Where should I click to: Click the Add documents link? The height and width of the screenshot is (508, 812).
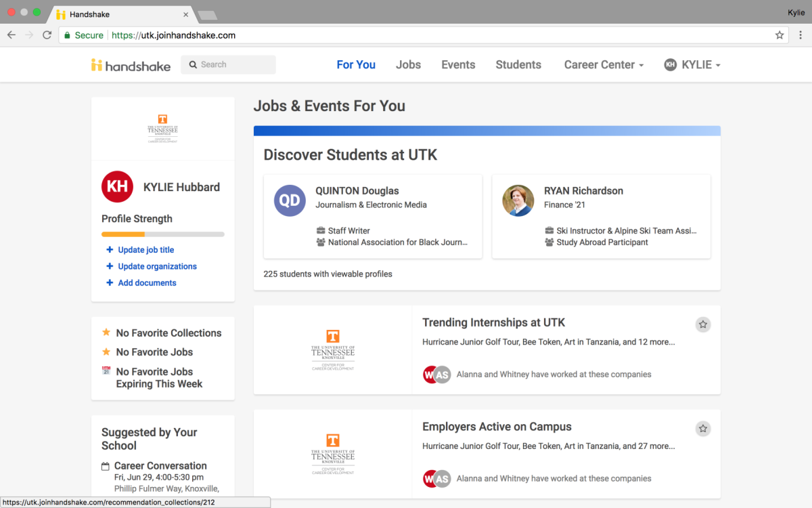[147, 282]
